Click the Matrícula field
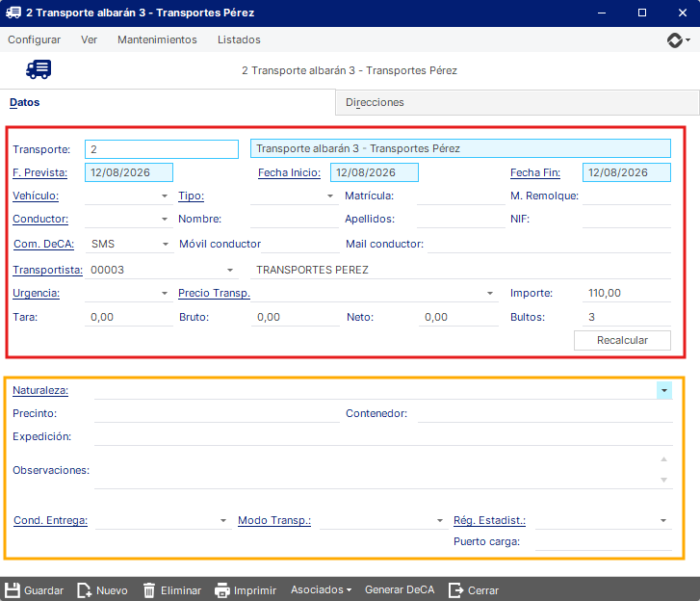Viewport: 700px width, 601px height. point(460,196)
